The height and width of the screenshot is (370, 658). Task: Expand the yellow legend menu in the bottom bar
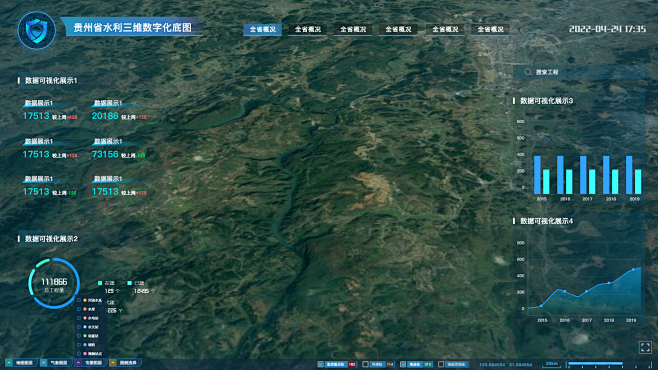(113, 362)
